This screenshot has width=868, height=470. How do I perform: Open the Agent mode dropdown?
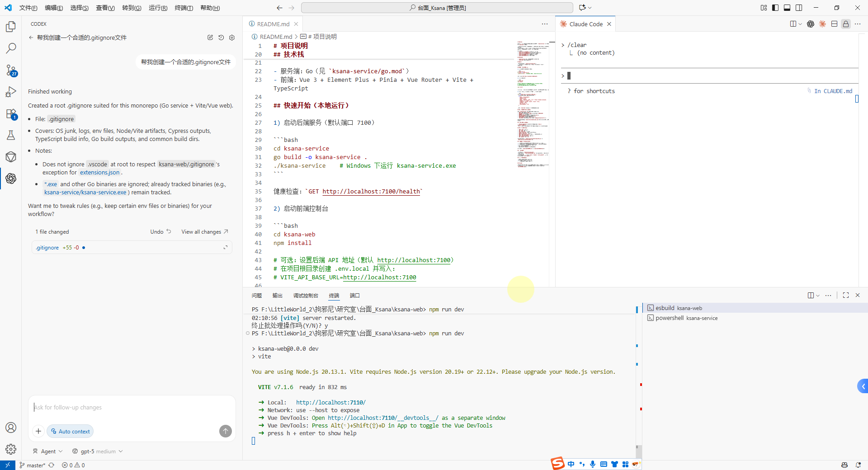48,451
